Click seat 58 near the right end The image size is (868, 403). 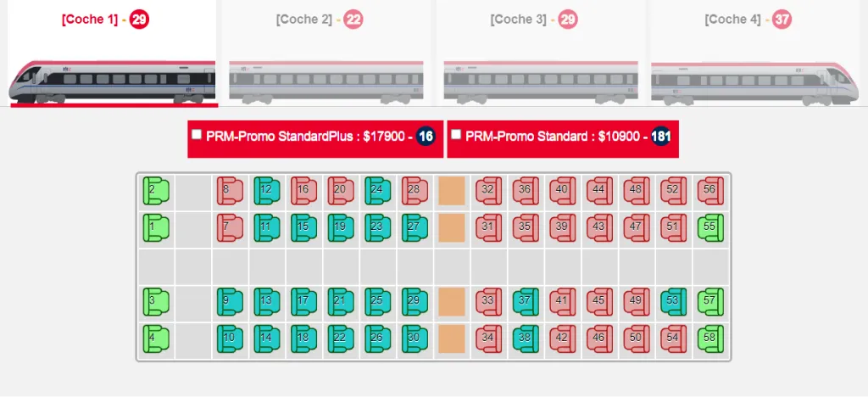(710, 338)
